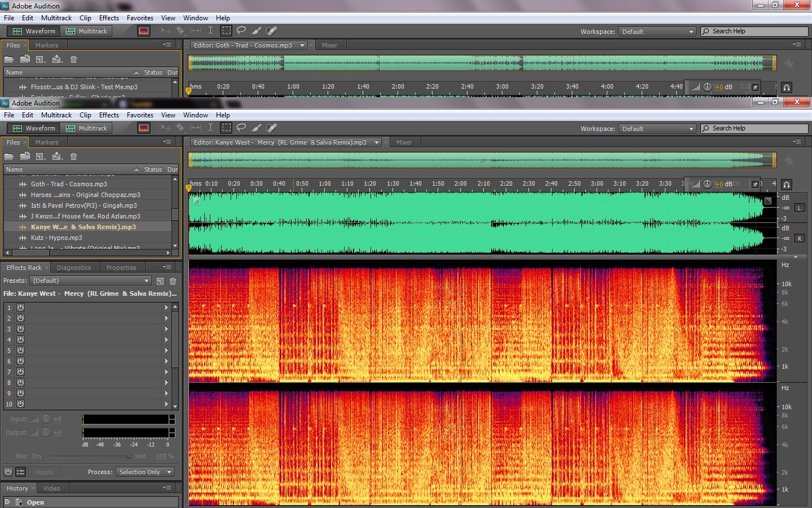Open the Kanye West editor file dropdown arrow
This screenshot has height=508, width=812.
click(377, 142)
